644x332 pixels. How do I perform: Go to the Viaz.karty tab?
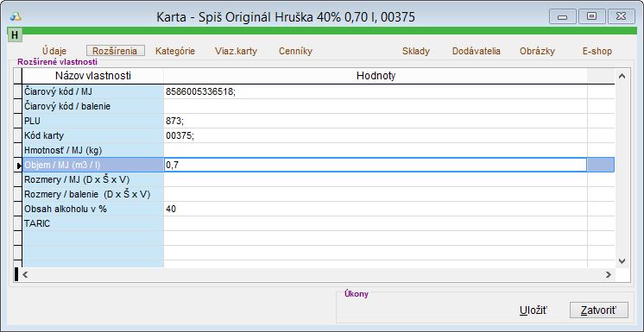(236, 51)
